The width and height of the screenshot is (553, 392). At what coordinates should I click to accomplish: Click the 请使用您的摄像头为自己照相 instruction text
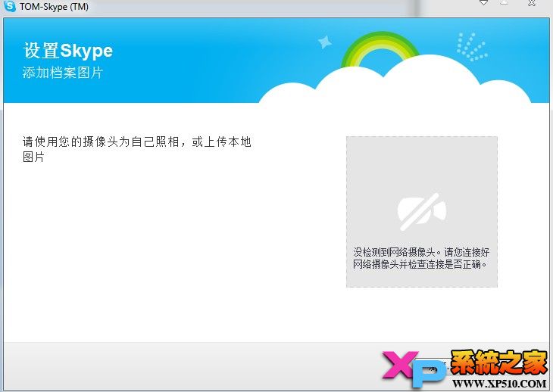(137, 149)
